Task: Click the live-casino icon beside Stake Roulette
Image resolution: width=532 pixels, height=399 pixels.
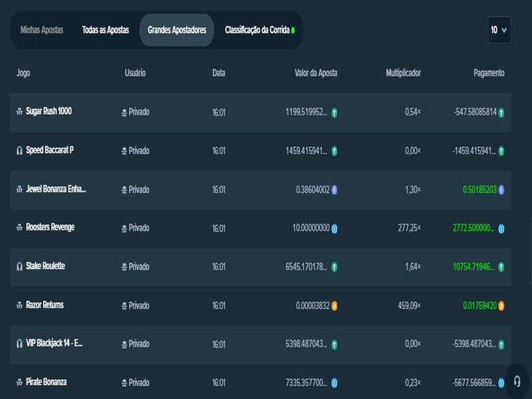Action: click(x=19, y=267)
